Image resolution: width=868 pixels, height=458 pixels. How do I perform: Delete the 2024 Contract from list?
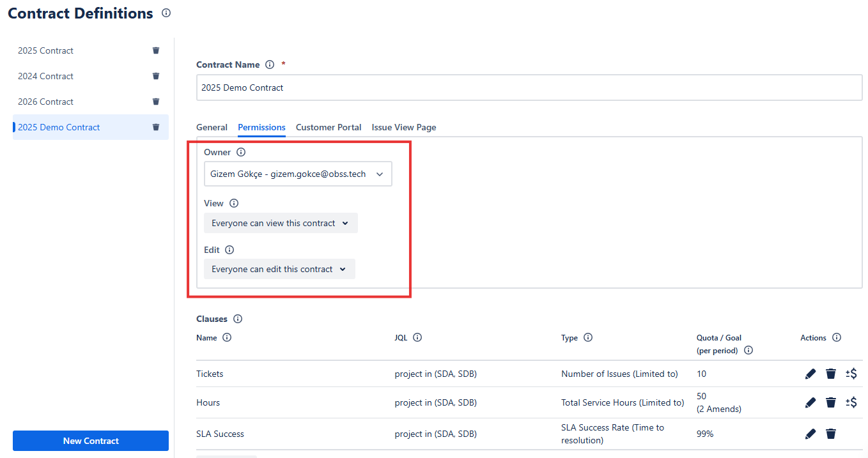[x=156, y=76]
